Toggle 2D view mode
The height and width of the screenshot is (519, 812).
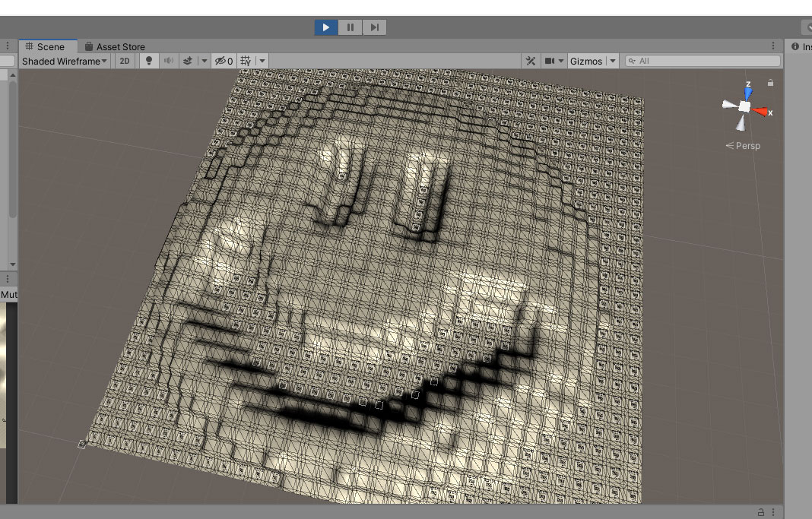coord(124,61)
